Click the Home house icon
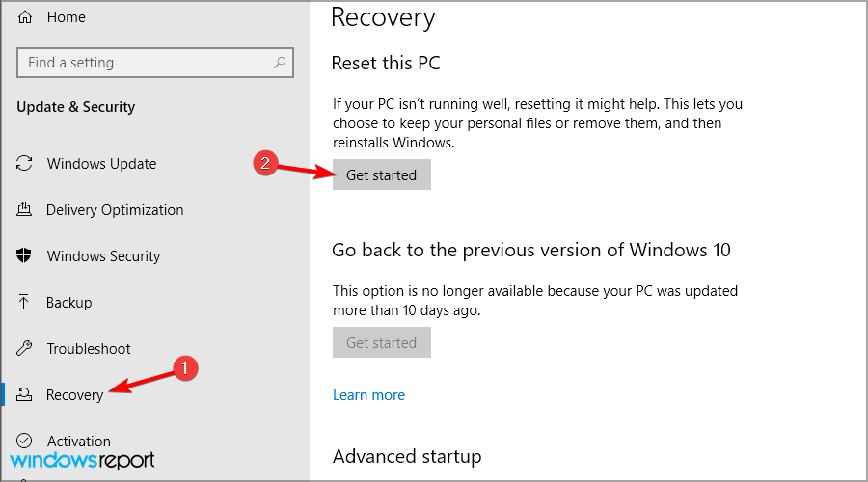Image resolution: width=868 pixels, height=482 pixels. 25,17
